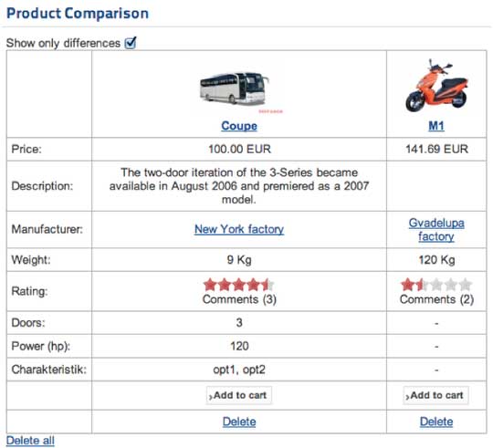Click the Show only differences label

[x=63, y=43]
